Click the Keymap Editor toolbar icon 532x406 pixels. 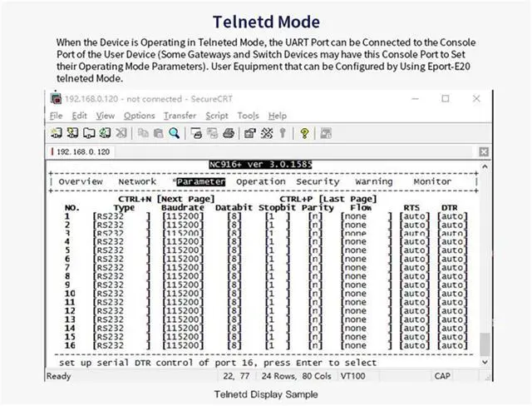[267, 133]
